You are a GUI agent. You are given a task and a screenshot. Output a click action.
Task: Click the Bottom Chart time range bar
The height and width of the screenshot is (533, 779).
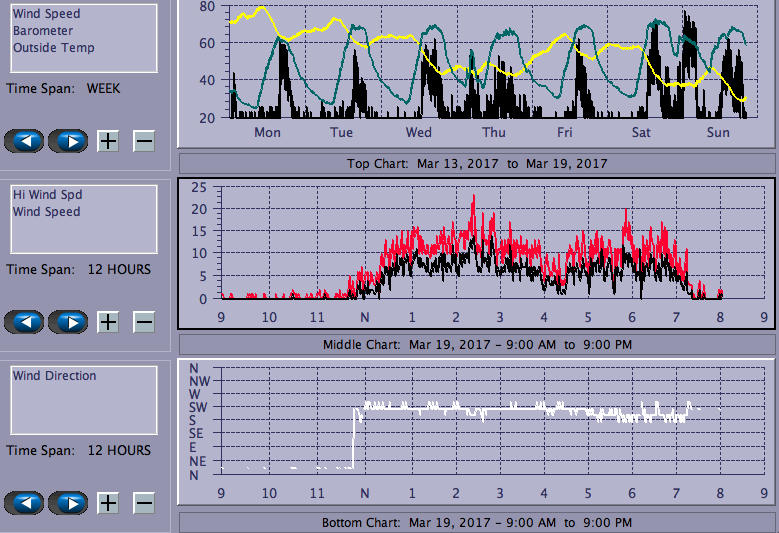(477, 523)
